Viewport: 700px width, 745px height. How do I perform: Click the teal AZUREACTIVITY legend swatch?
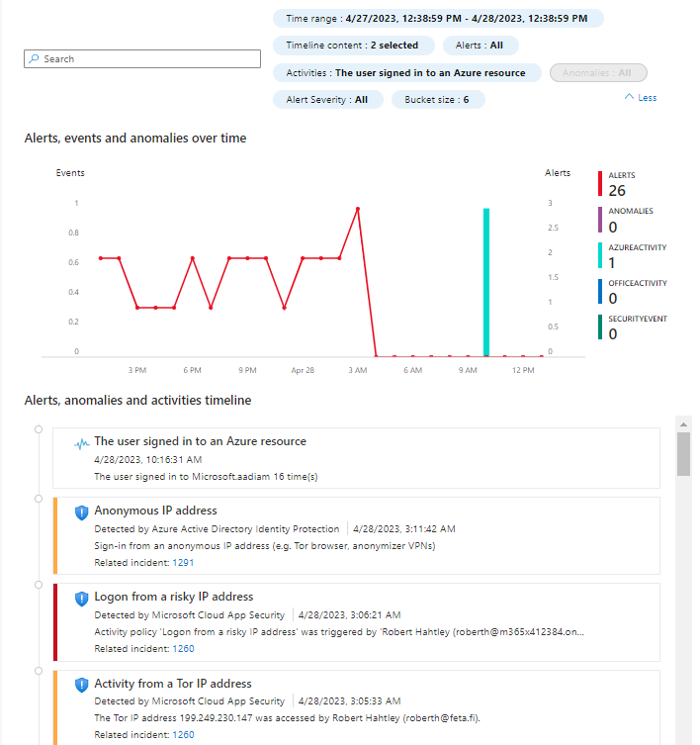click(x=600, y=256)
